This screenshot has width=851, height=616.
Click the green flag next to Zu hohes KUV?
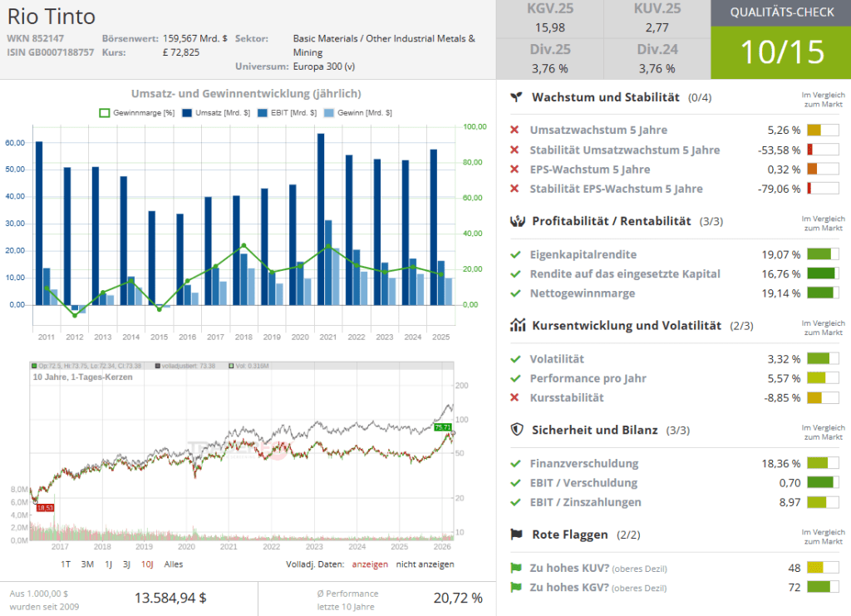click(x=514, y=569)
